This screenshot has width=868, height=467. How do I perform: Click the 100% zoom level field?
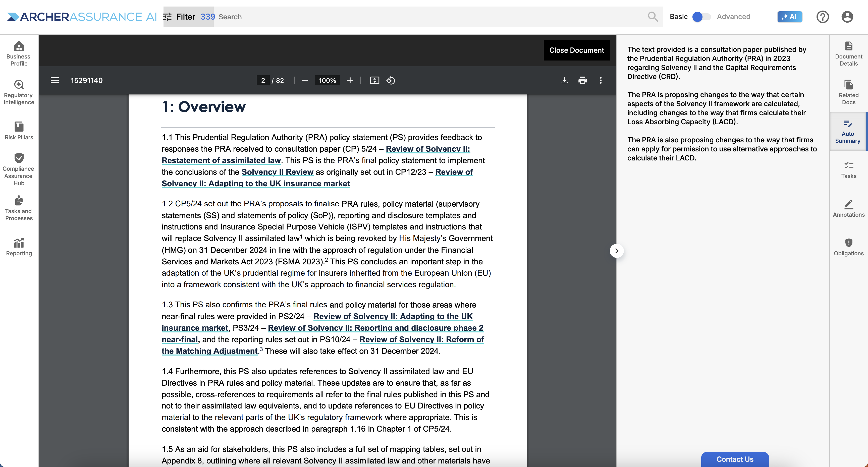pos(327,80)
